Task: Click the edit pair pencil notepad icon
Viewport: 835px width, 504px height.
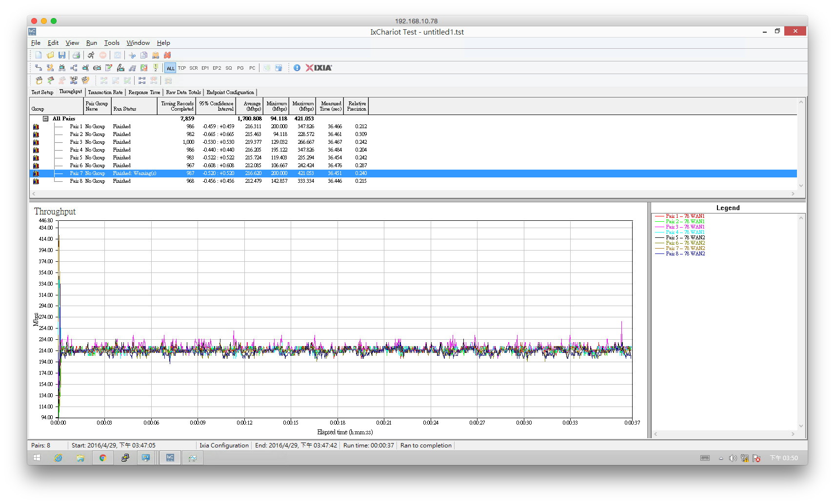Action: pyautogui.click(x=109, y=68)
